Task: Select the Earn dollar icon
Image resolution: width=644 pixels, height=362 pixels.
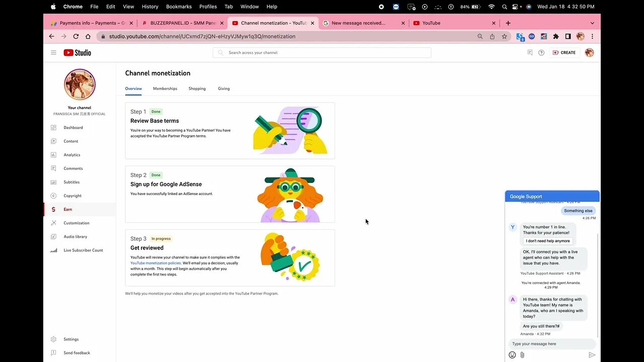Action: [x=53, y=209]
